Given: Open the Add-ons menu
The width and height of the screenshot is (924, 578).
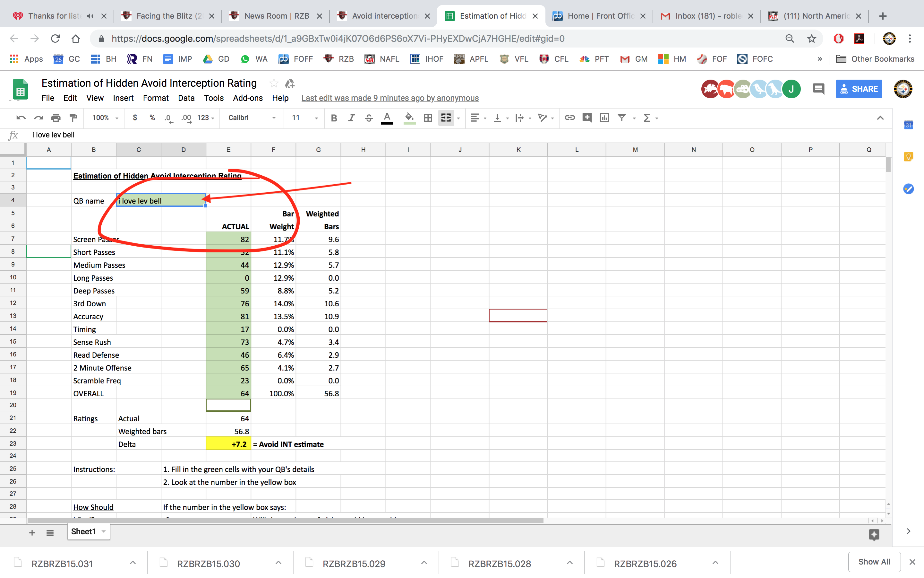Looking at the screenshot, I should coord(248,98).
